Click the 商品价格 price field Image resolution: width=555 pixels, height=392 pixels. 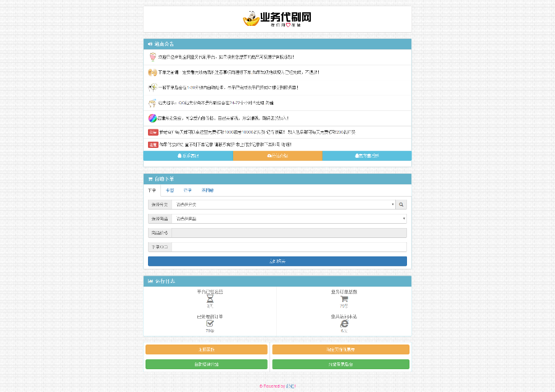[289, 233]
